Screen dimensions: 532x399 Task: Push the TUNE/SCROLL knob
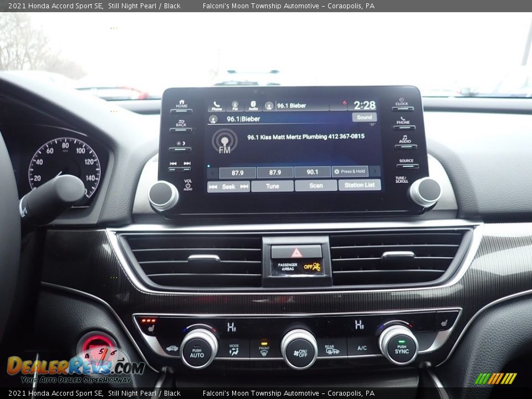tap(426, 192)
